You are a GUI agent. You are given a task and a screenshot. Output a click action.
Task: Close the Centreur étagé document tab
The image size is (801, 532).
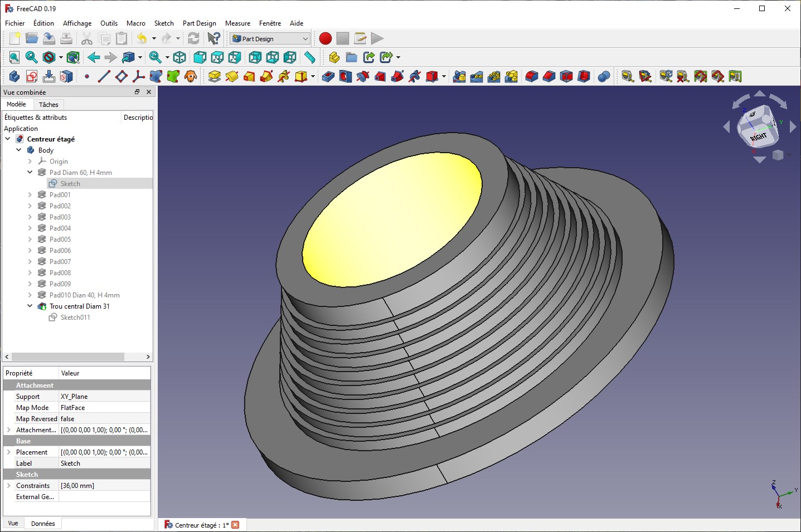[x=235, y=525]
